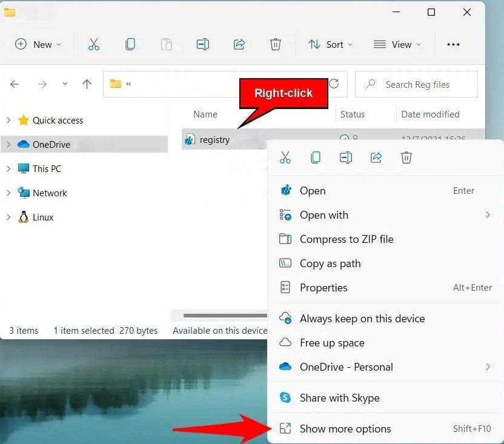
Task: Go forward with the right arrow
Action: (x=42, y=85)
